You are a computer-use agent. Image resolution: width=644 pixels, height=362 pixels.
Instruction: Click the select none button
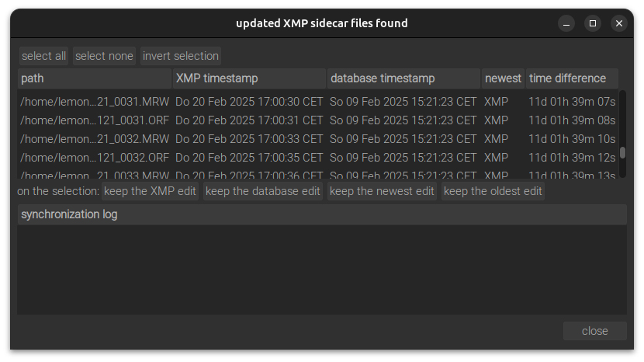pyautogui.click(x=104, y=56)
